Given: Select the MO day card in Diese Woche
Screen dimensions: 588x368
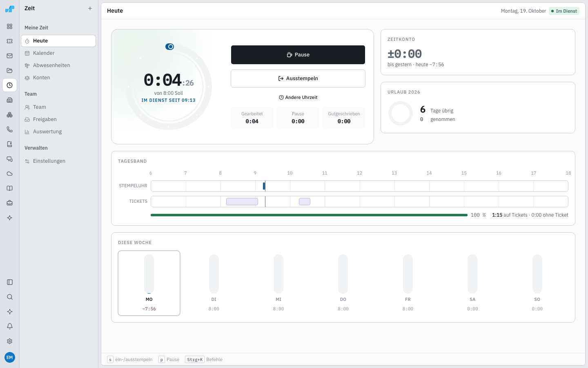Looking at the screenshot, I should (x=149, y=283).
